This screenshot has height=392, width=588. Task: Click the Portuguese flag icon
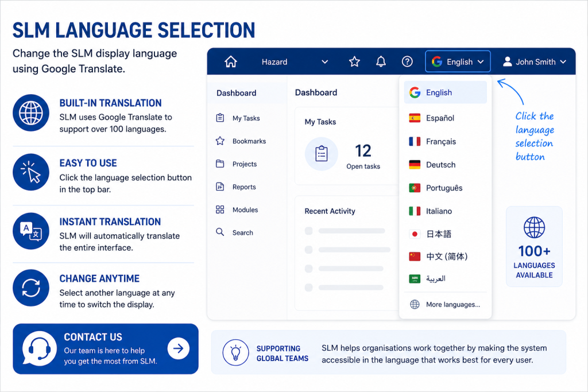415,188
